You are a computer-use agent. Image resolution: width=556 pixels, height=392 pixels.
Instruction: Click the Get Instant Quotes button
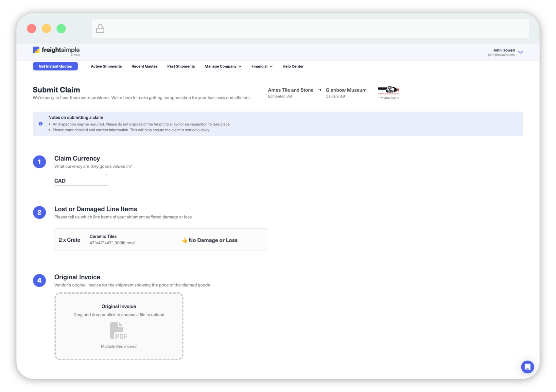(55, 66)
